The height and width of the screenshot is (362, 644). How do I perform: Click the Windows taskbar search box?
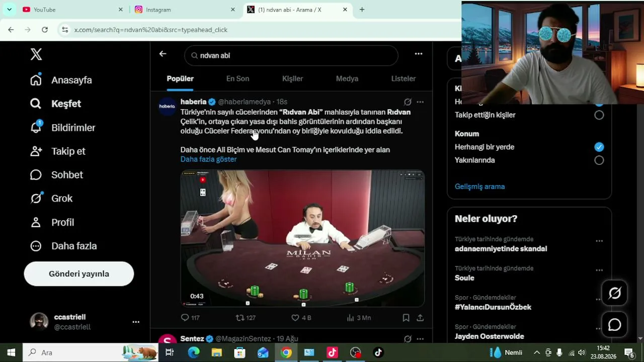point(91,352)
